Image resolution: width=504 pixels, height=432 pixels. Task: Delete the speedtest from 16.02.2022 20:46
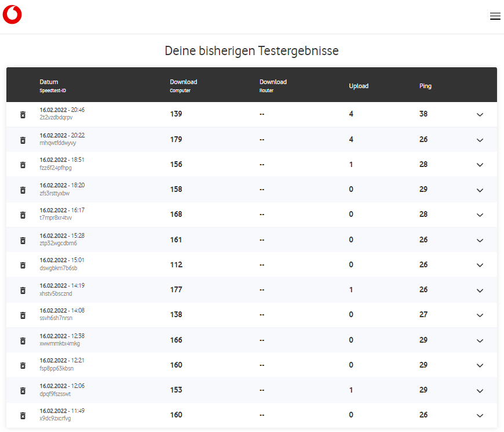(23, 115)
